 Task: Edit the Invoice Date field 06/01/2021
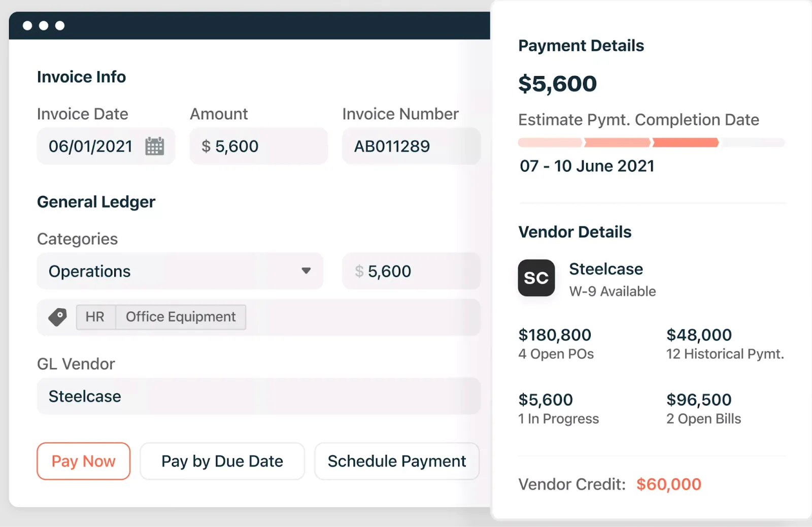pyautogui.click(x=106, y=146)
